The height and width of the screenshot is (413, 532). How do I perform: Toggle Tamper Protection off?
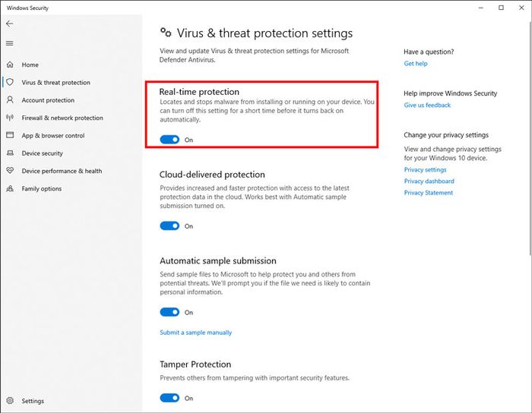169,398
